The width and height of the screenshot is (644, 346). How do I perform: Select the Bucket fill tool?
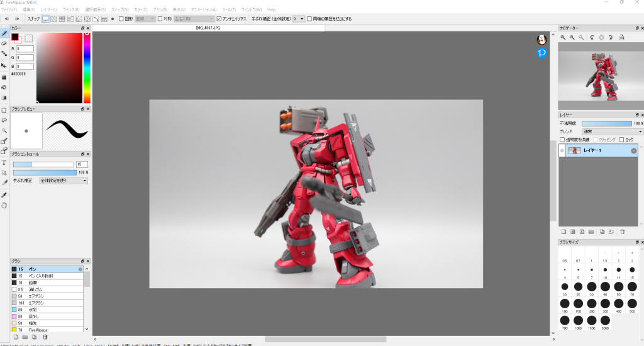(x=4, y=87)
